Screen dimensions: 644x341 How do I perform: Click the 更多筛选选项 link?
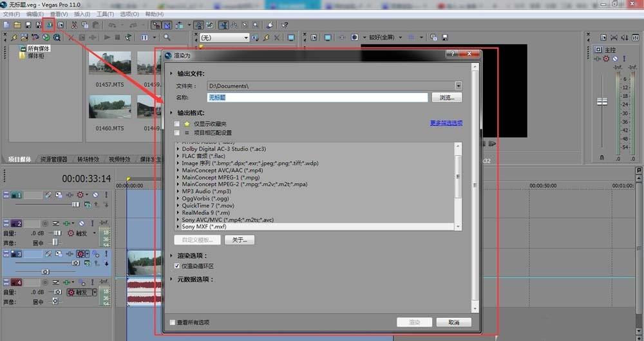point(446,123)
